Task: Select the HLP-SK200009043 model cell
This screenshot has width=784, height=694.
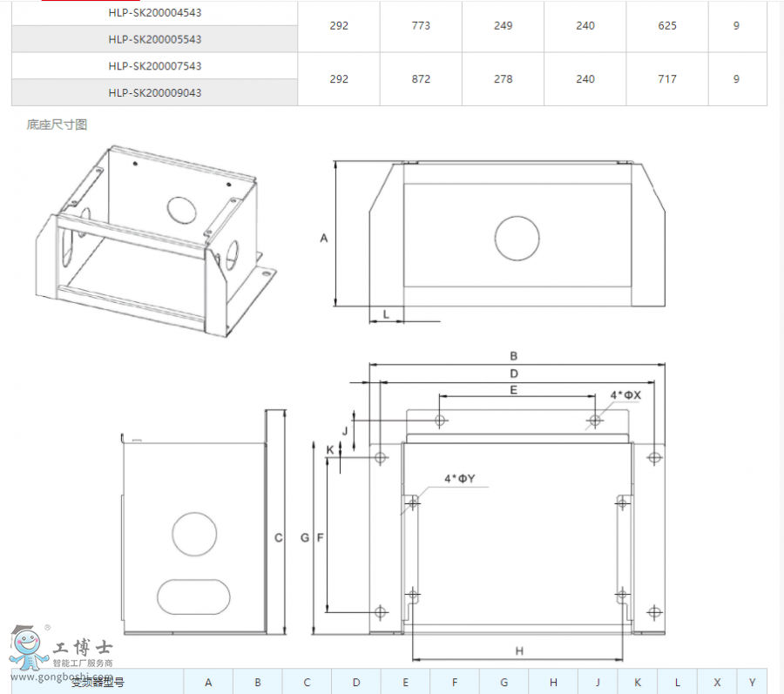Action: pos(154,92)
